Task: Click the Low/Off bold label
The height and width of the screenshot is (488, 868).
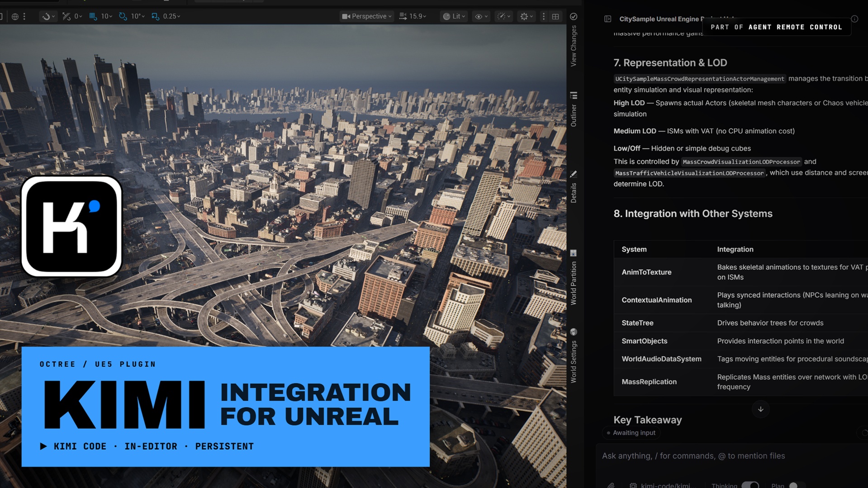Action: (x=626, y=148)
